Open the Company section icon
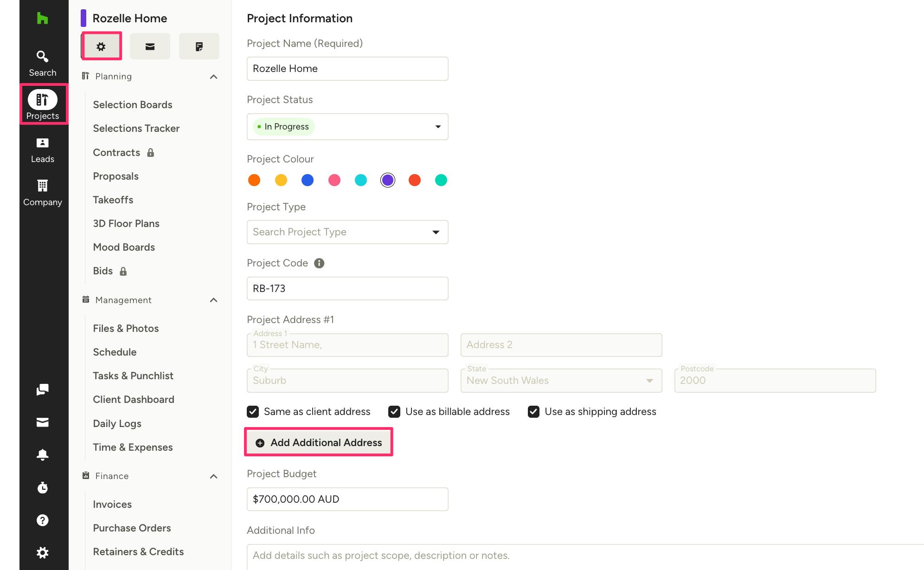 [x=42, y=186]
